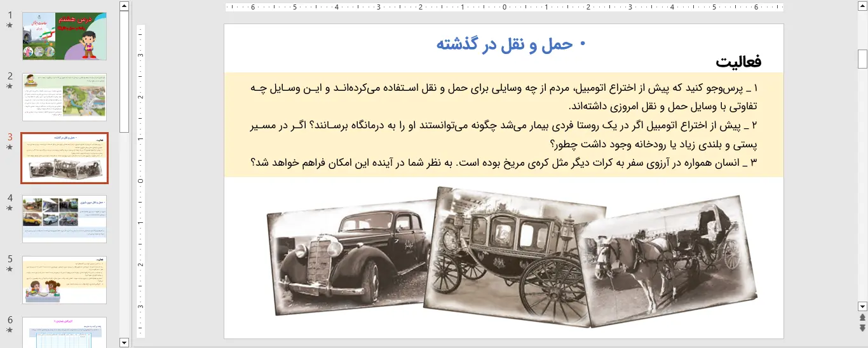Click the editor scrollbar down arrow

click(x=862, y=306)
